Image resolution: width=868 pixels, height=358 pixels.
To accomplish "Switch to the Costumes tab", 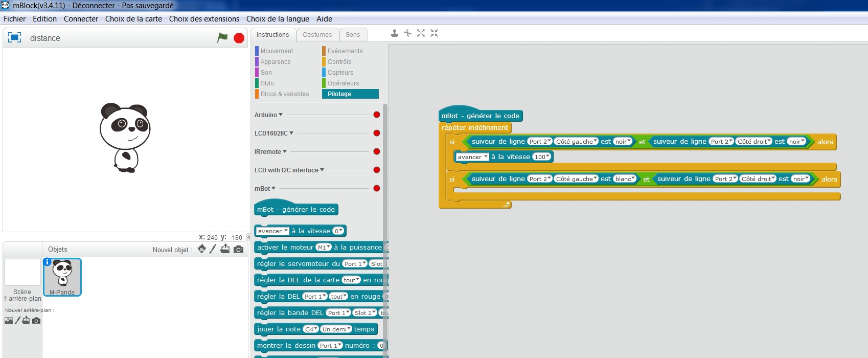I will [x=317, y=35].
